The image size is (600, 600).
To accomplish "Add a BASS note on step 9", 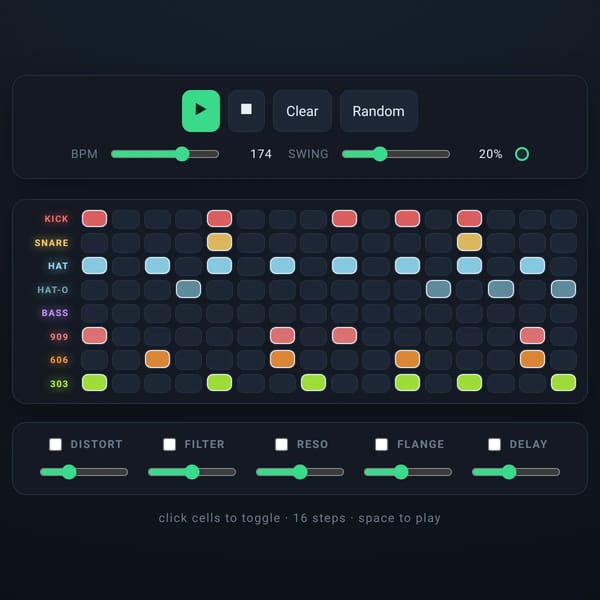I will tap(344, 313).
